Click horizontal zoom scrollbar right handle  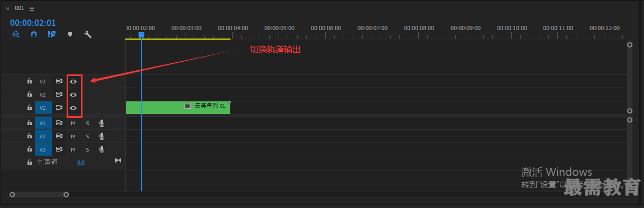pos(66,195)
